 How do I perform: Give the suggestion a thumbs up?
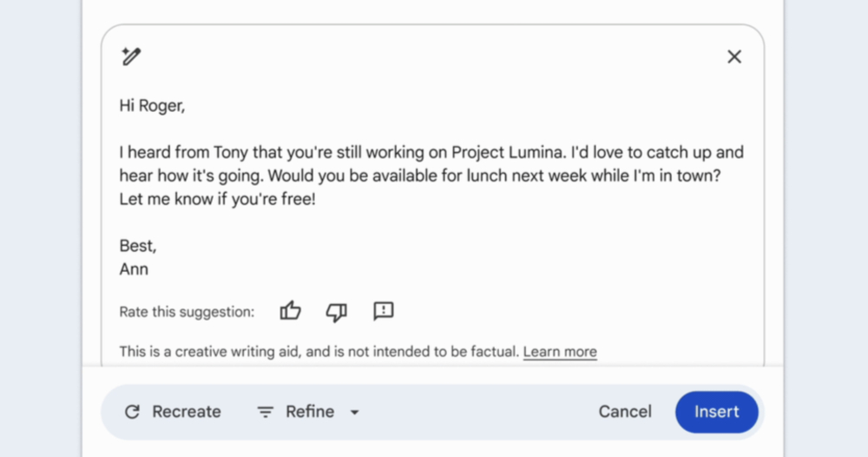(290, 311)
